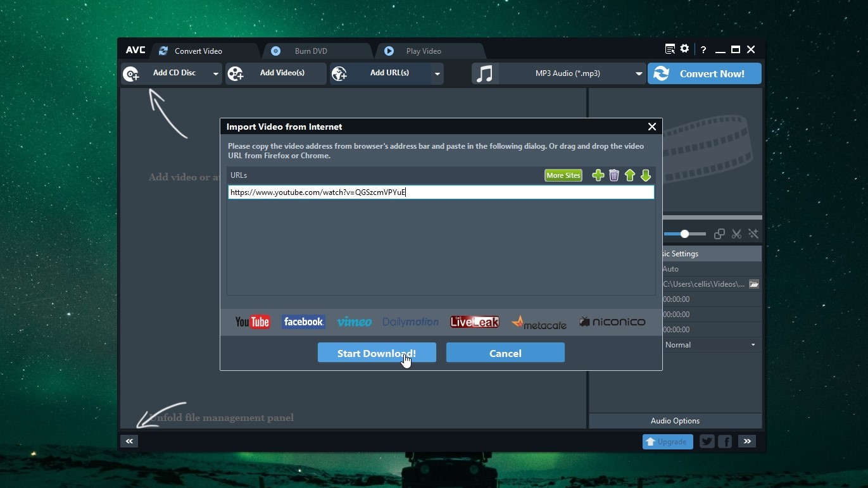Click the facebook logo in supported sites
Image resolution: width=868 pixels, height=488 pixels.
coord(303,322)
